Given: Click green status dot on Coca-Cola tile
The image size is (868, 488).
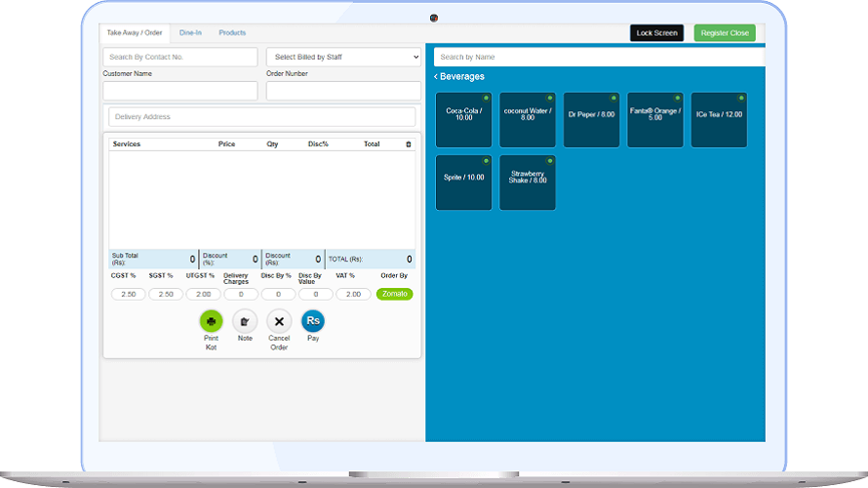Looking at the screenshot, I should (x=486, y=98).
